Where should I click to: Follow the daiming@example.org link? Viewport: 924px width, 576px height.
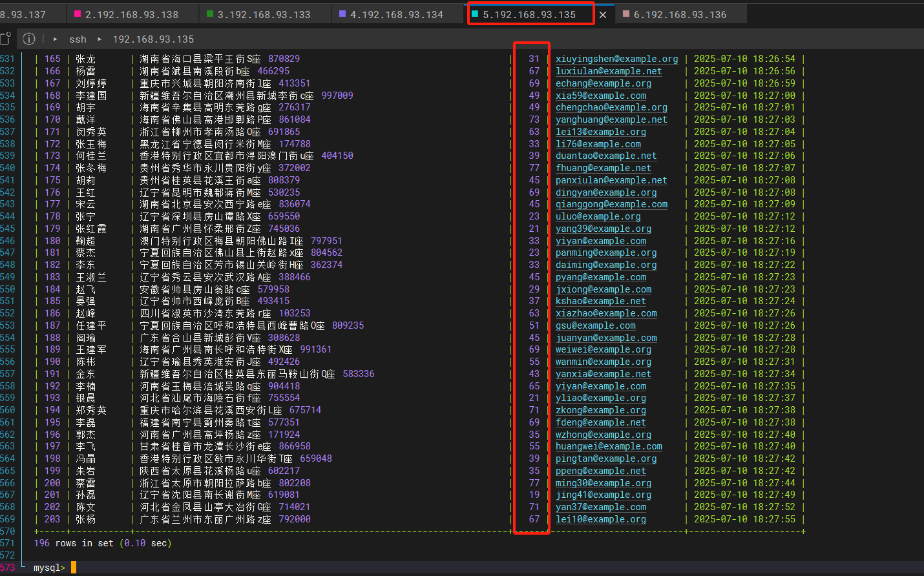(x=606, y=265)
